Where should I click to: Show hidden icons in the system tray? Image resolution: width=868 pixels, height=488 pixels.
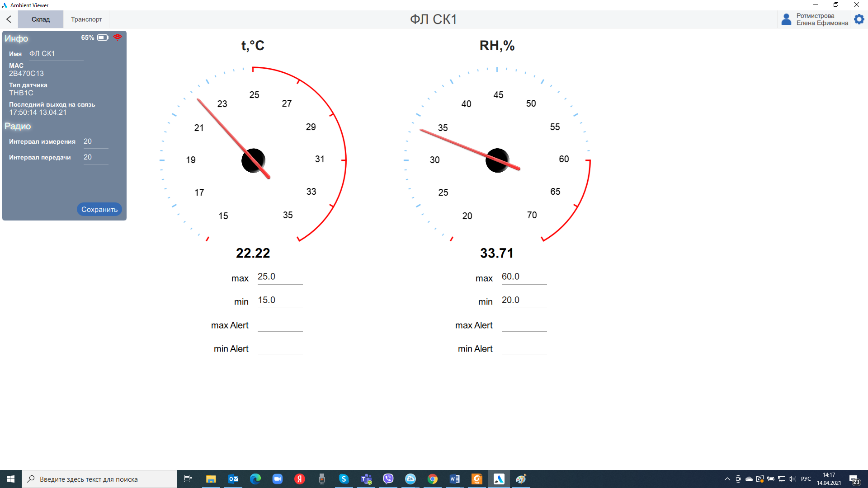pyautogui.click(x=727, y=479)
